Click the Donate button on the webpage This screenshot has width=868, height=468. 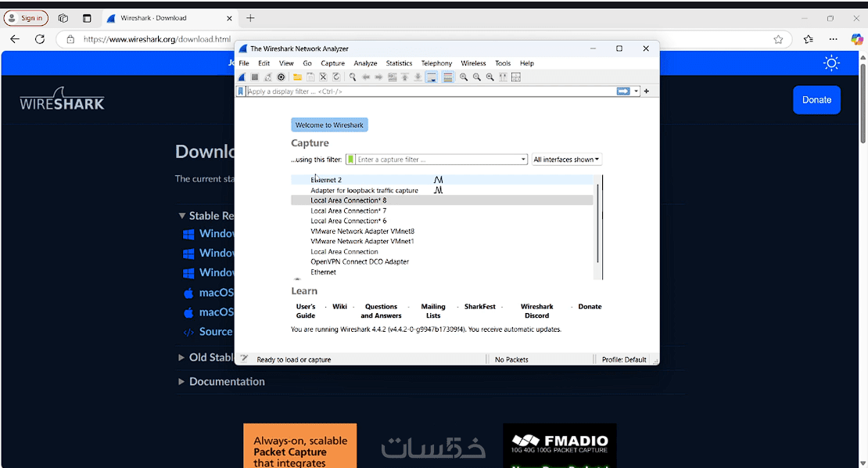[816, 99]
